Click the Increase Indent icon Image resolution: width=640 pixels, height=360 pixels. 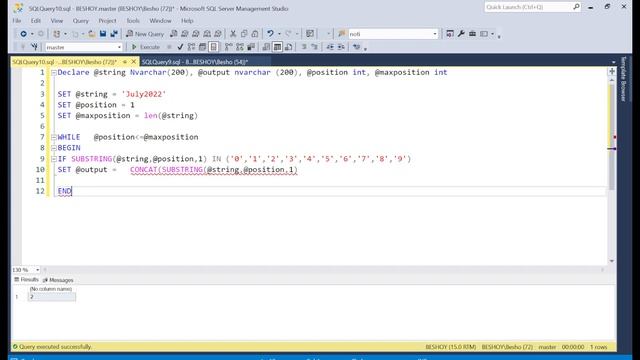[x=341, y=47]
